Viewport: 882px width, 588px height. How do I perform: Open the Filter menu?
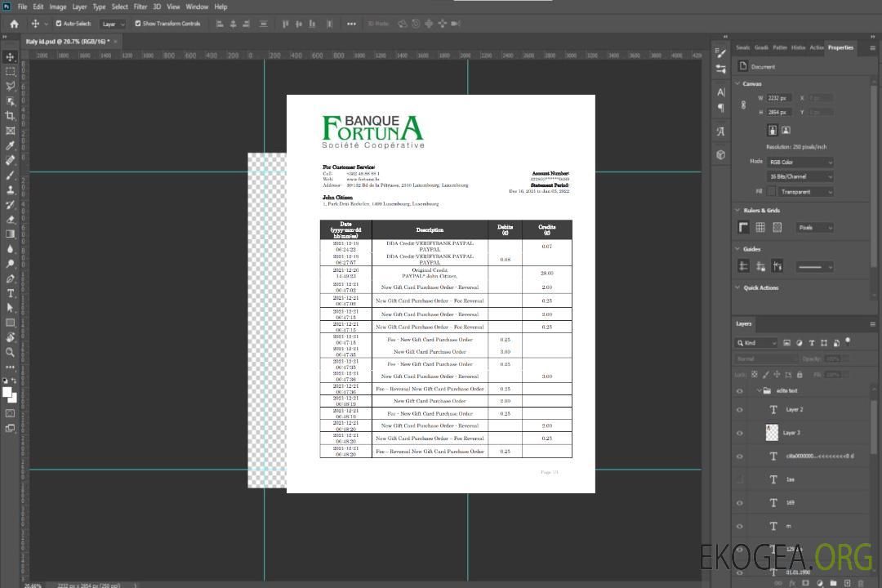(x=140, y=7)
